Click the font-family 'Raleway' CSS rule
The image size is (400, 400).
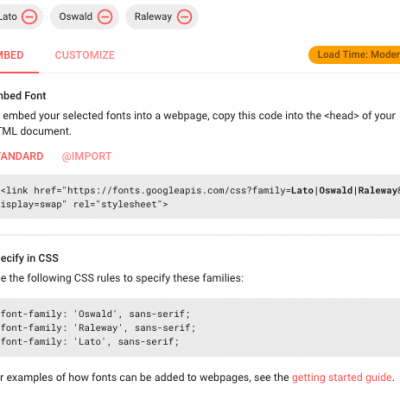98,328
